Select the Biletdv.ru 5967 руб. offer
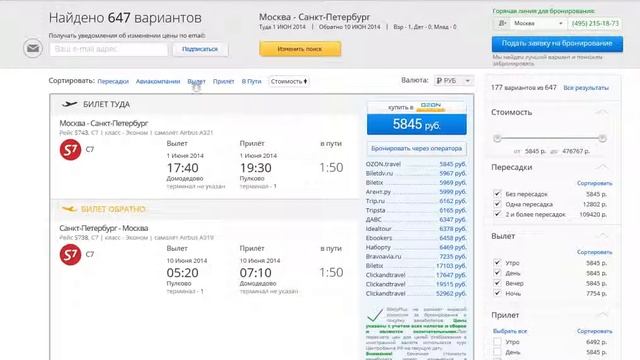This screenshot has height=360, width=640. coord(416,173)
